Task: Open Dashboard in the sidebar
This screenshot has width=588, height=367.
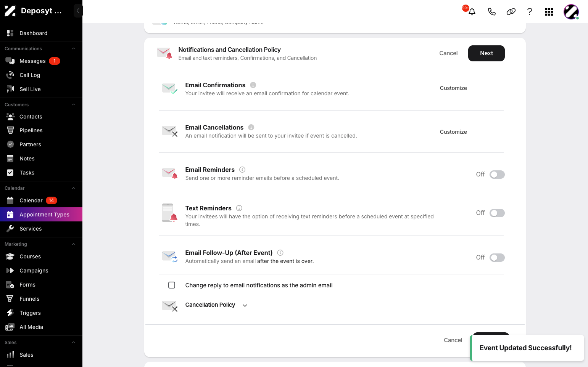Action: point(41,33)
